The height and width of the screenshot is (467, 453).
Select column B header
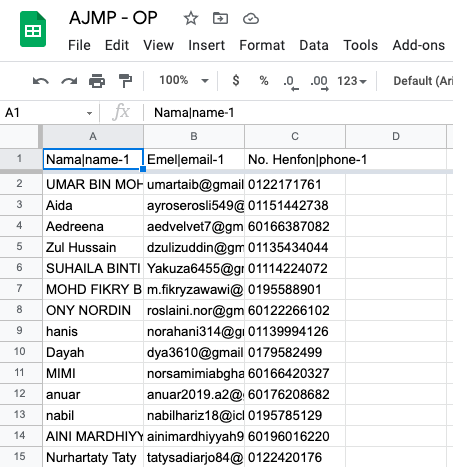(194, 136)
